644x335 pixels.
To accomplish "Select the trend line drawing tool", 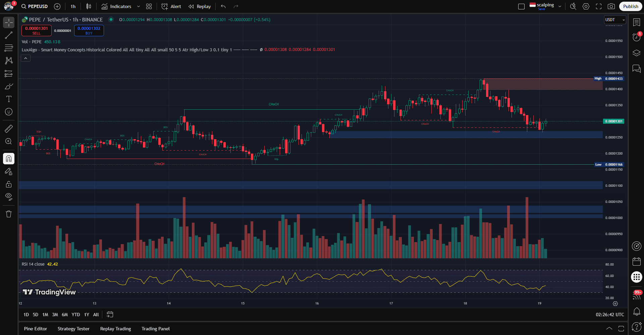I will tap(9, 35).
